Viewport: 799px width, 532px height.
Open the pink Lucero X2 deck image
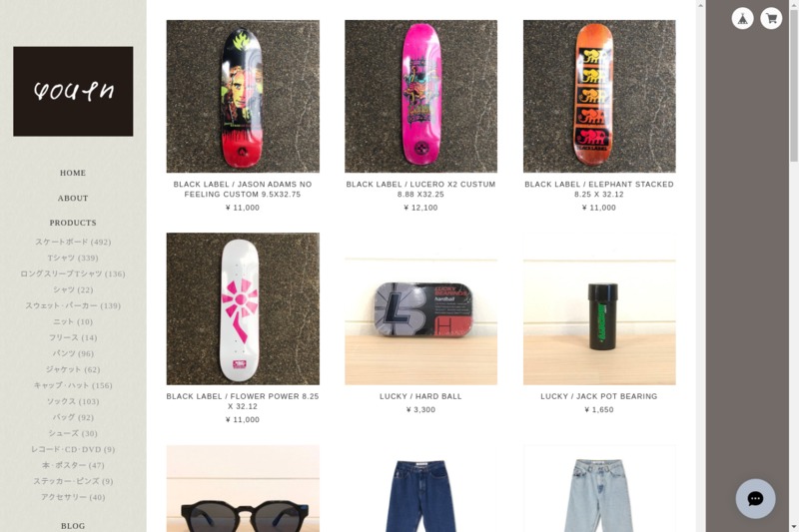coord(420,96)
